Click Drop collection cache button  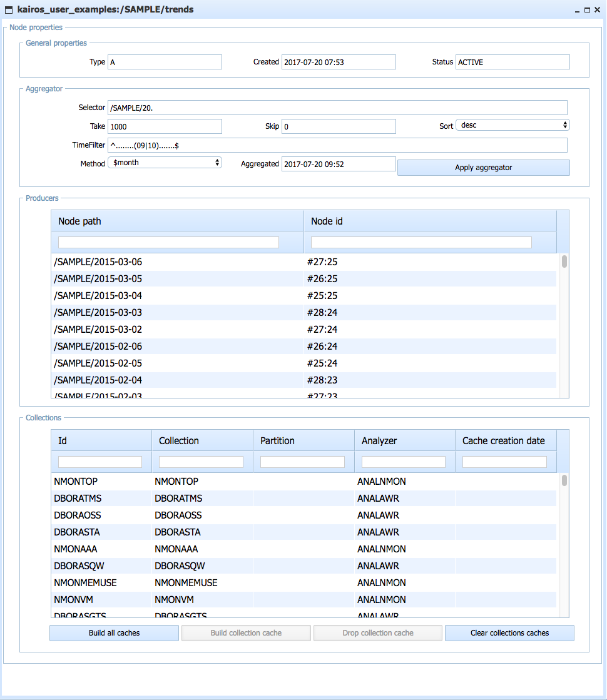[x=378, y=633]
